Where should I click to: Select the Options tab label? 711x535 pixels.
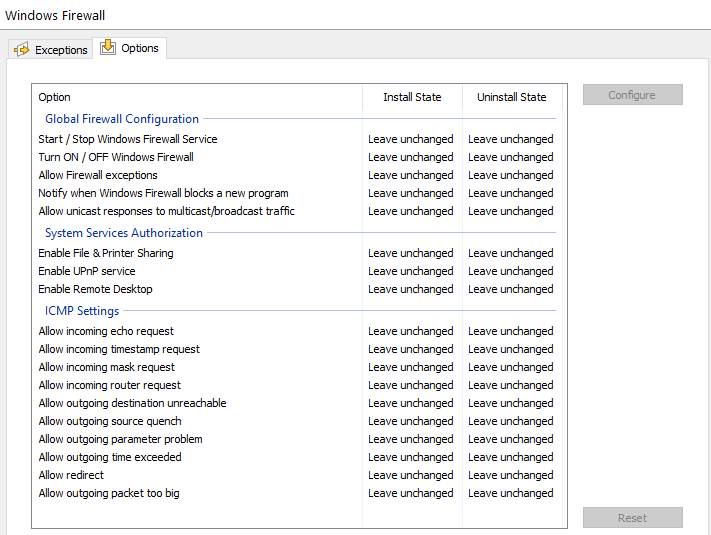point(140,48)
